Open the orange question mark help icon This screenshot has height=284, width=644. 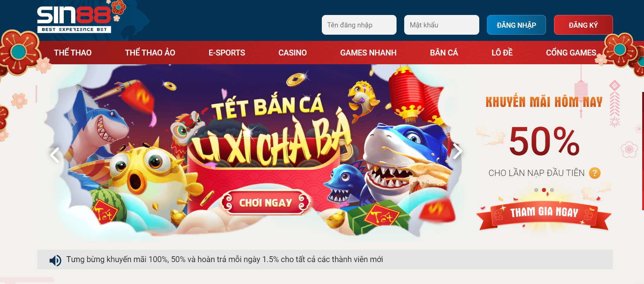coord(594,173)
